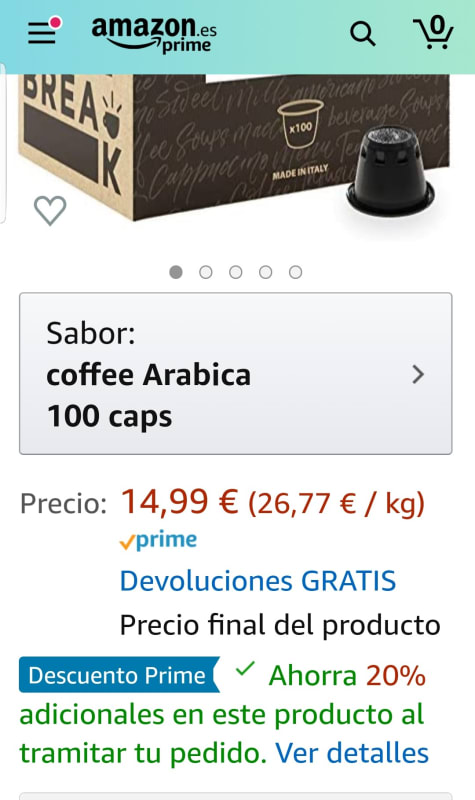This screenshot has height=800, width=475.
Task: Open the Ver detalles link
Action: tap(352, 753)
